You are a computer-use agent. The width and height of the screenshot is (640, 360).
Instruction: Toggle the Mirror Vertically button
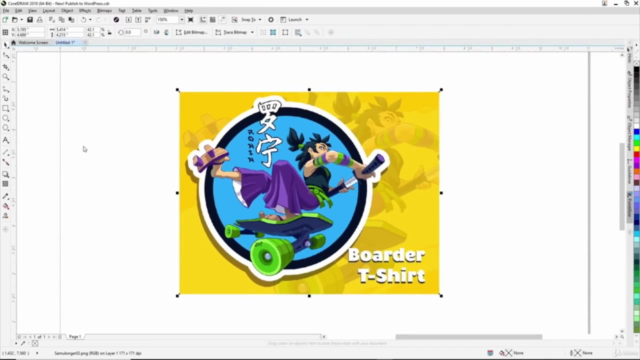(166, 32)
